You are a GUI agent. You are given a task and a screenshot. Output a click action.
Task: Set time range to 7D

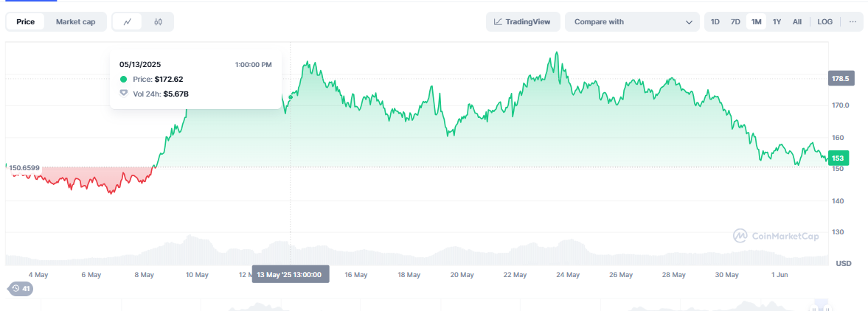pos(735,22)
